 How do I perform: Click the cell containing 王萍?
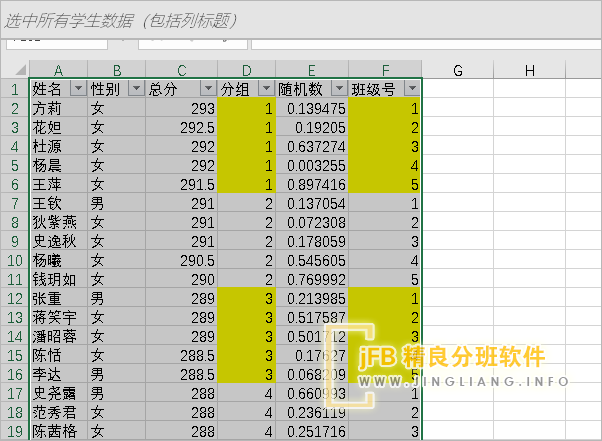59,184
